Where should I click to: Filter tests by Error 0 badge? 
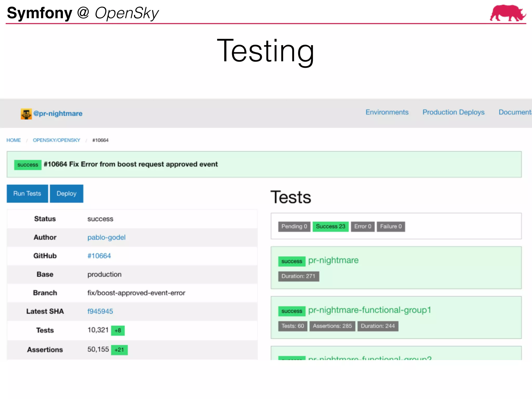pos(363,227)
